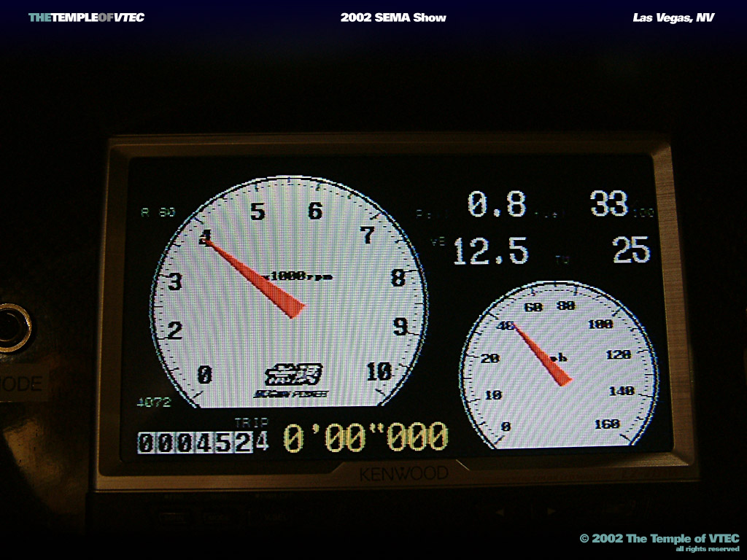This screenshot has height=560, width=747.
Task: Click the 25 temperature readout value
Action: tap(631, 250)
